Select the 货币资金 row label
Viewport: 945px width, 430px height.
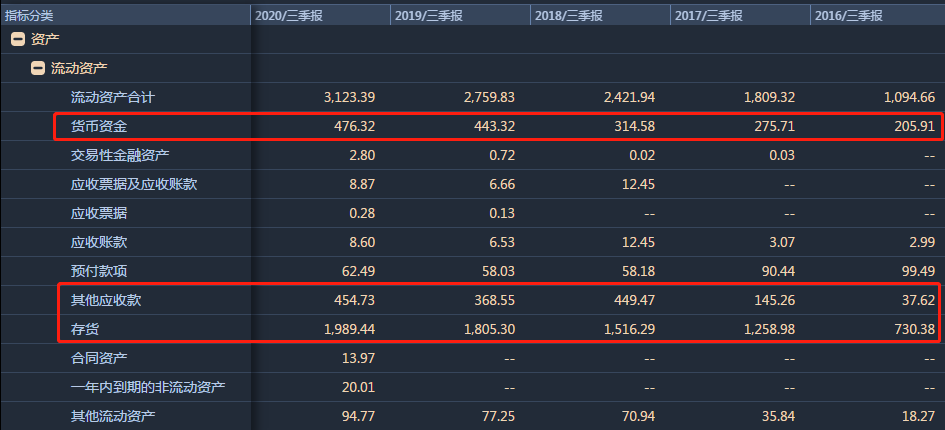pyautogui.click(x=99, y=127)
